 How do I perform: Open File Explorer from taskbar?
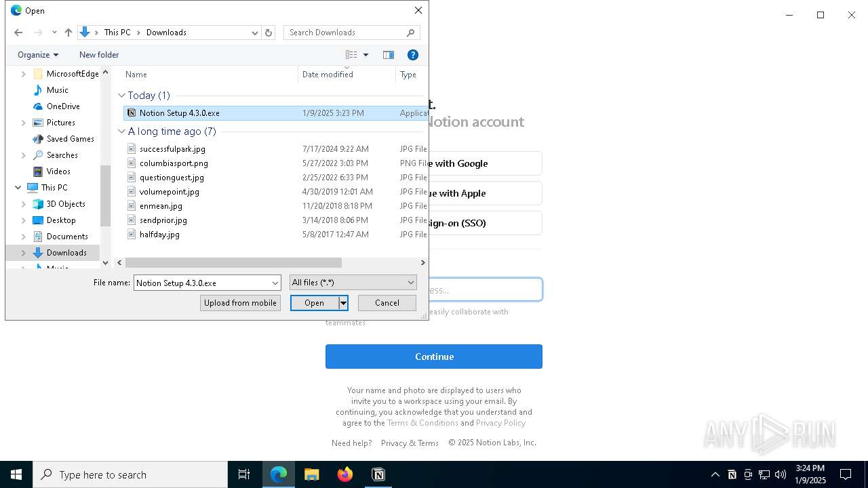(x=311, y=474)
